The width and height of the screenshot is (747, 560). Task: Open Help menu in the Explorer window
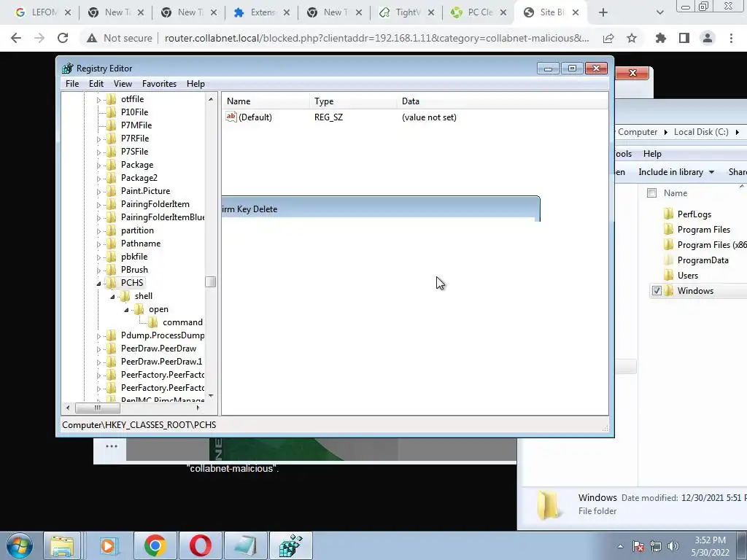tap(652, 154)
